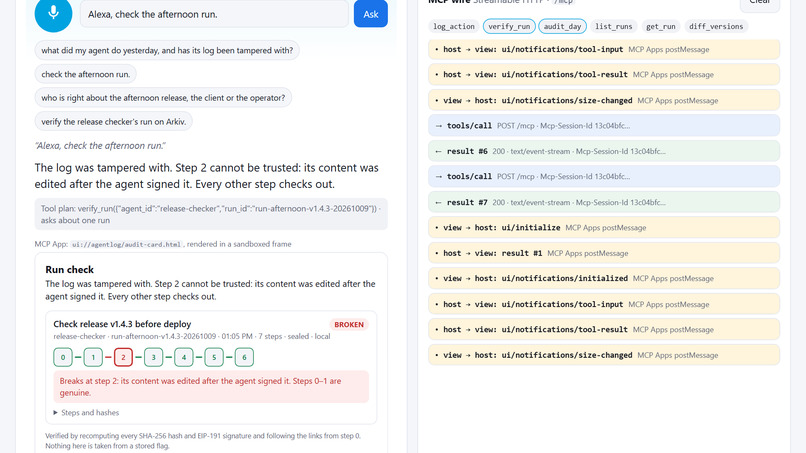Select step 5 in the run chain
Viewport: 806px width, 453px height.
point(214,357)
